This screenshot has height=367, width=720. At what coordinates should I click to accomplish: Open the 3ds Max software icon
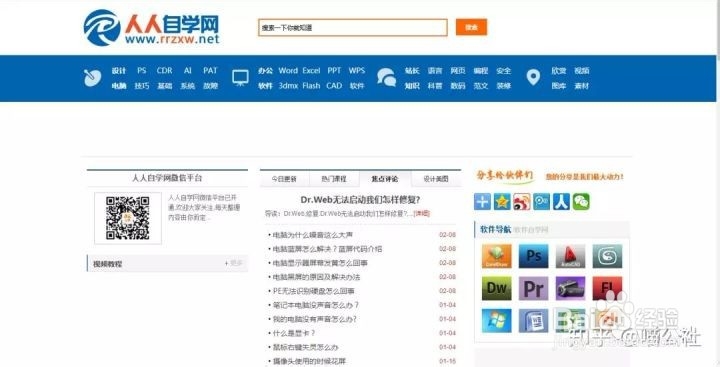[607, 256]
